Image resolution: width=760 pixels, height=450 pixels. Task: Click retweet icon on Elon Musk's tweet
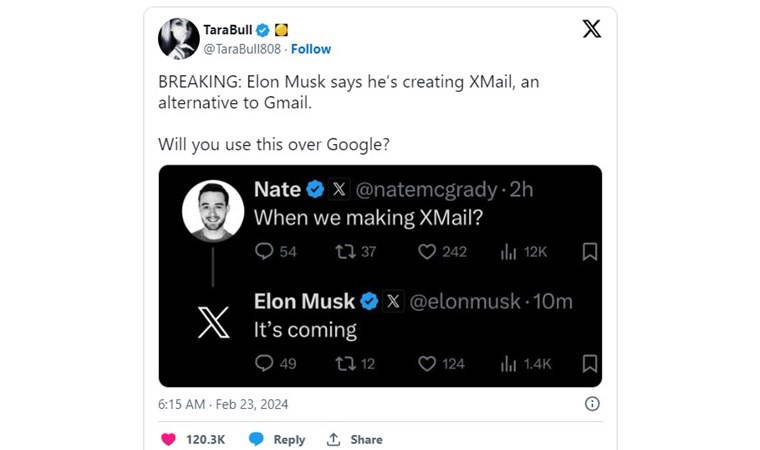[x=344, y=364]
